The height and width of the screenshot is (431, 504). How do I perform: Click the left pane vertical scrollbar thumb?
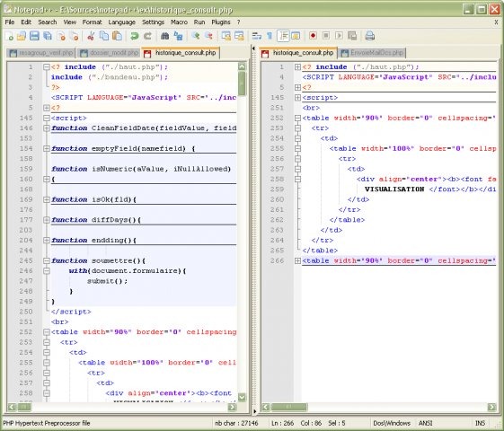click(242, 84)
